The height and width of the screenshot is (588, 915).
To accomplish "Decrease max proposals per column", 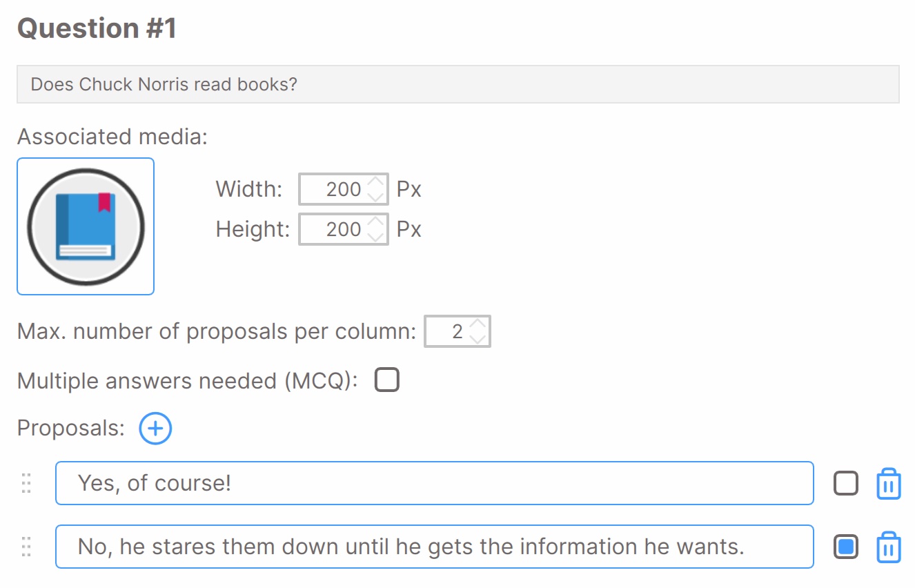I will coord(478,338).
